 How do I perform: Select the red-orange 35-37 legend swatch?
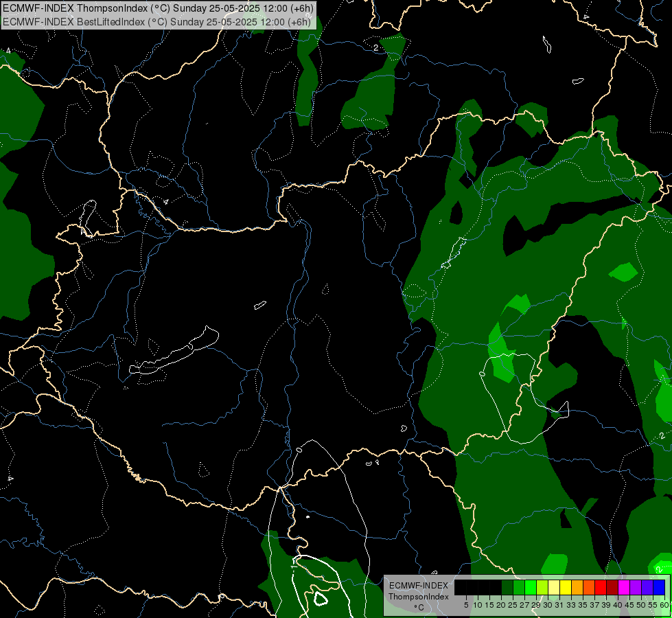tap(589, 587)
